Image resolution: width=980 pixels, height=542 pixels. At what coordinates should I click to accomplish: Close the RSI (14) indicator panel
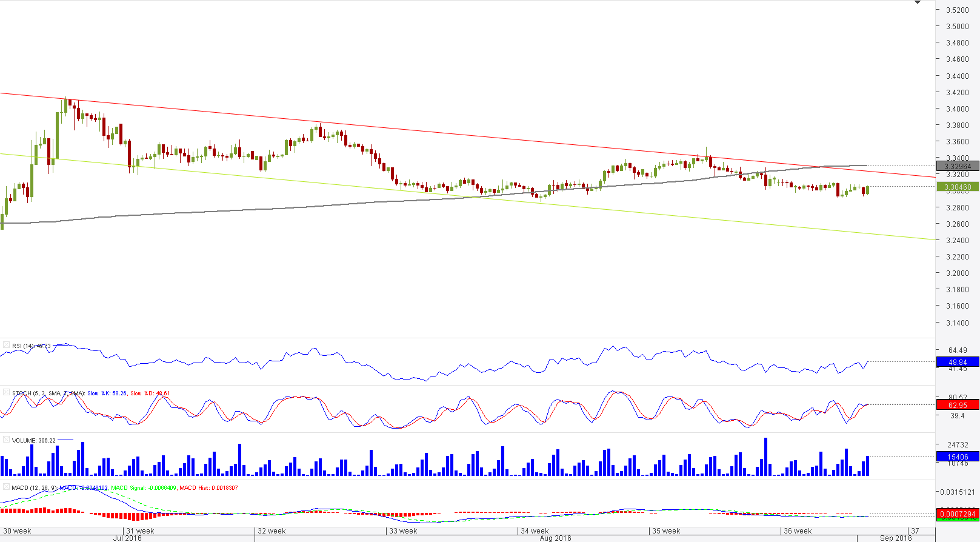[x=6, y=346]
